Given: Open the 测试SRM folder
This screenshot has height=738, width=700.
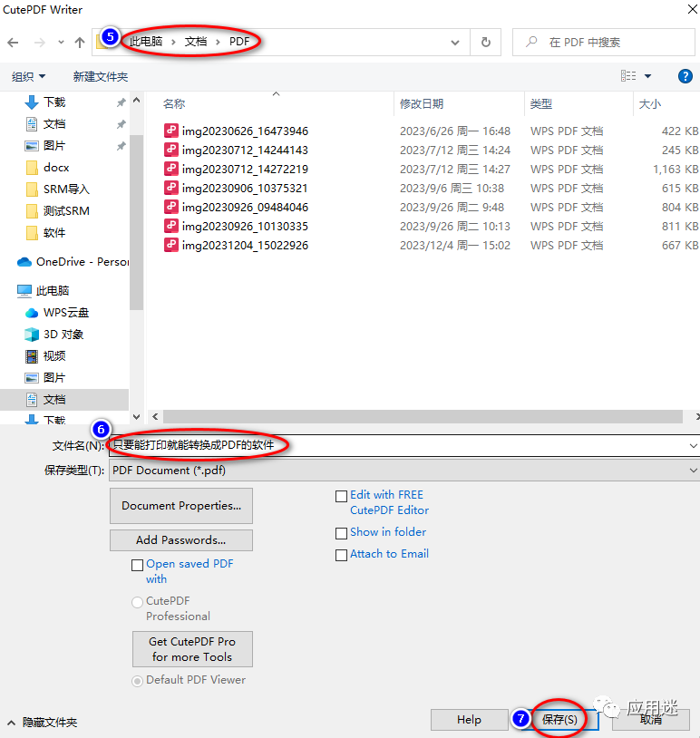Looking at the screenshot, I should coord(66,210).
